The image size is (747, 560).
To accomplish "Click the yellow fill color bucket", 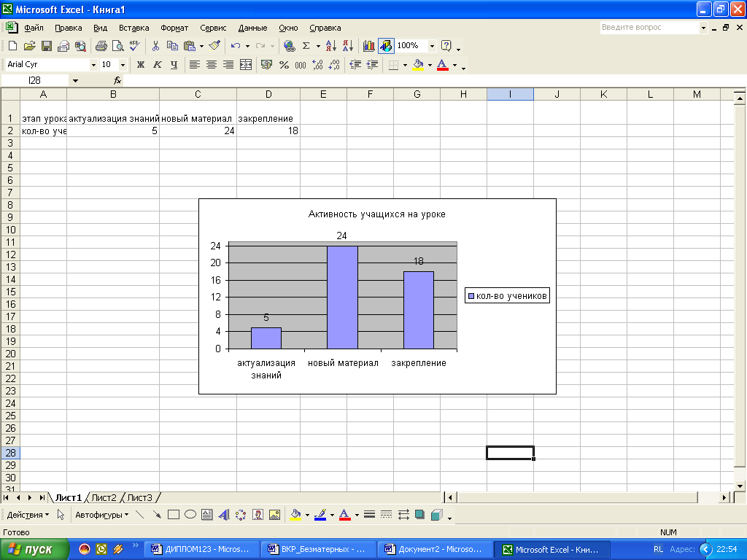I will click(x=417, y=65).
